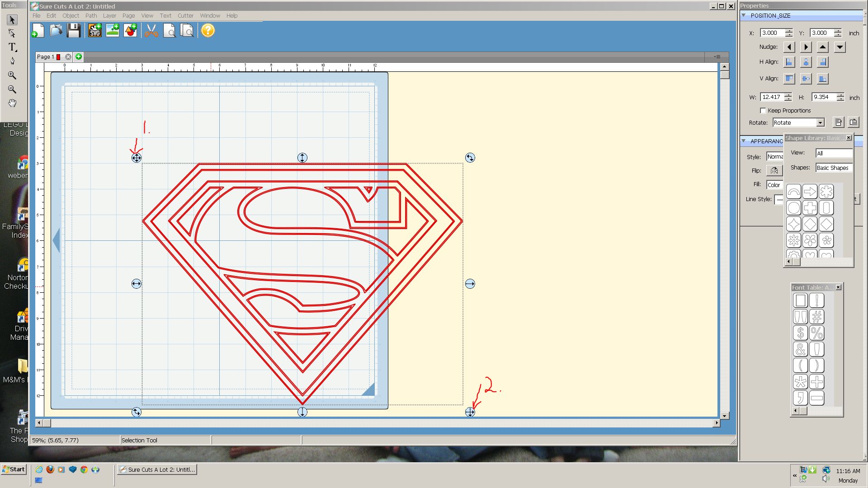This screenshot has height=488, width=868.
Task: Increase the X position spinner
Action: tap(789, 31)
